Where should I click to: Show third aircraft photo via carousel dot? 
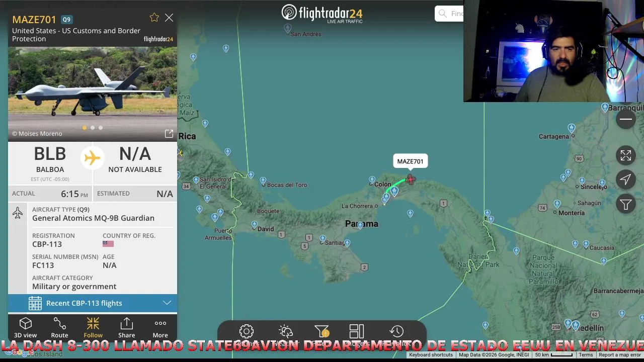pos(101,128)
